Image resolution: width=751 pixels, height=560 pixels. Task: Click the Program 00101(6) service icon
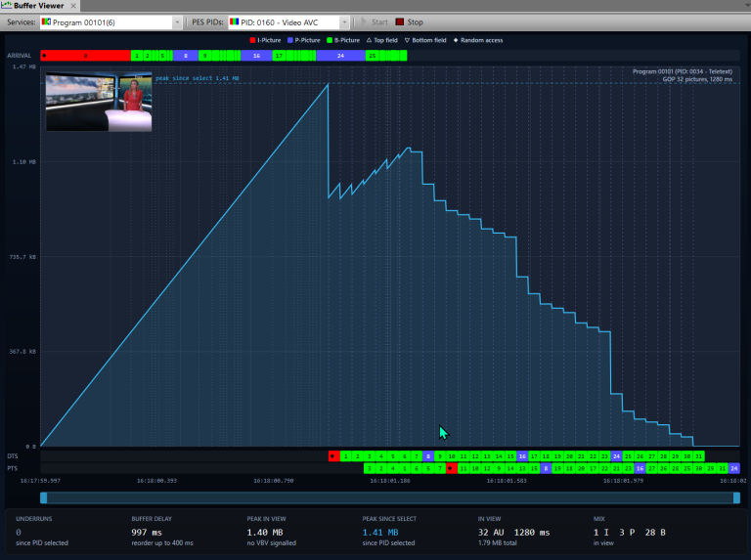point(47,22)
